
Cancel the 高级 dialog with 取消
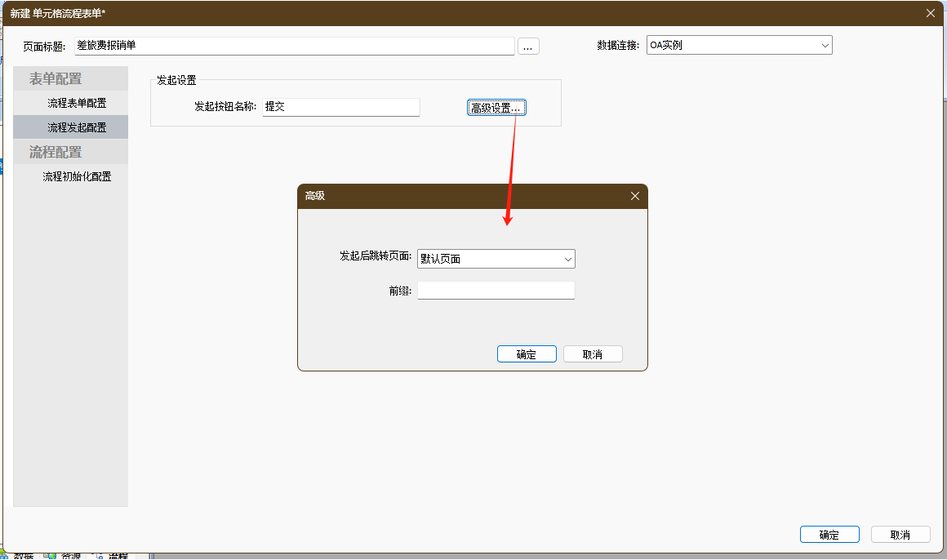(593, 354)
